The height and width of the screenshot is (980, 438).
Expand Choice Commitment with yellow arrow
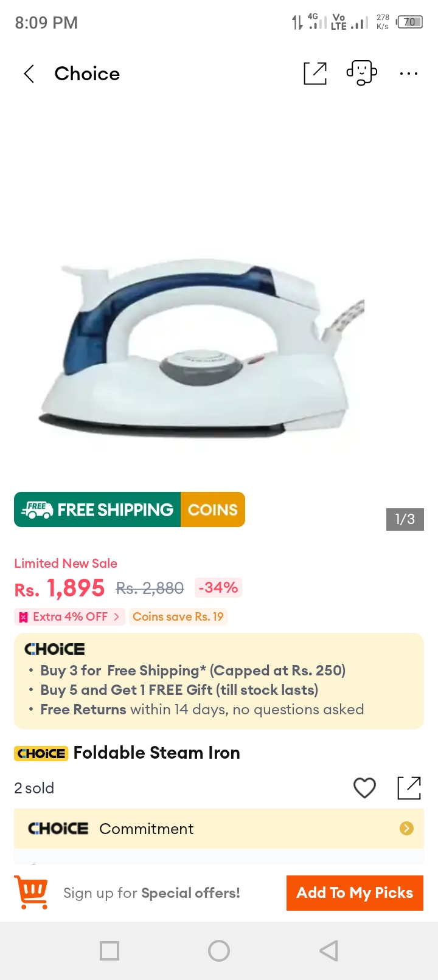tap(406, 828)
